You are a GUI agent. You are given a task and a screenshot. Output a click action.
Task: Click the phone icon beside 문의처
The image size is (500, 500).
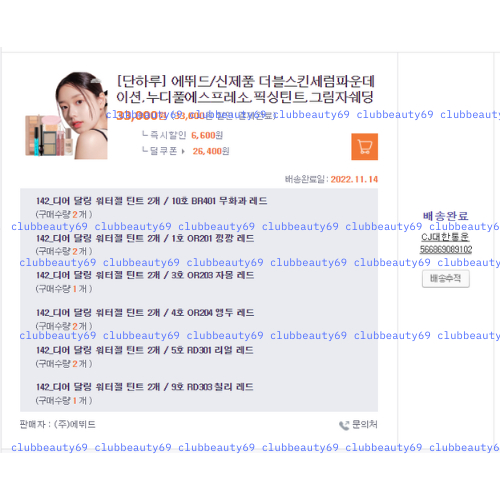(344, 425)
